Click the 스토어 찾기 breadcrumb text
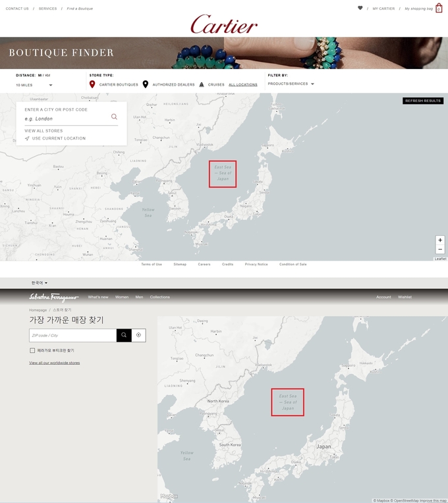The width and height of the screenshot is (448, 503). [62, 310]
